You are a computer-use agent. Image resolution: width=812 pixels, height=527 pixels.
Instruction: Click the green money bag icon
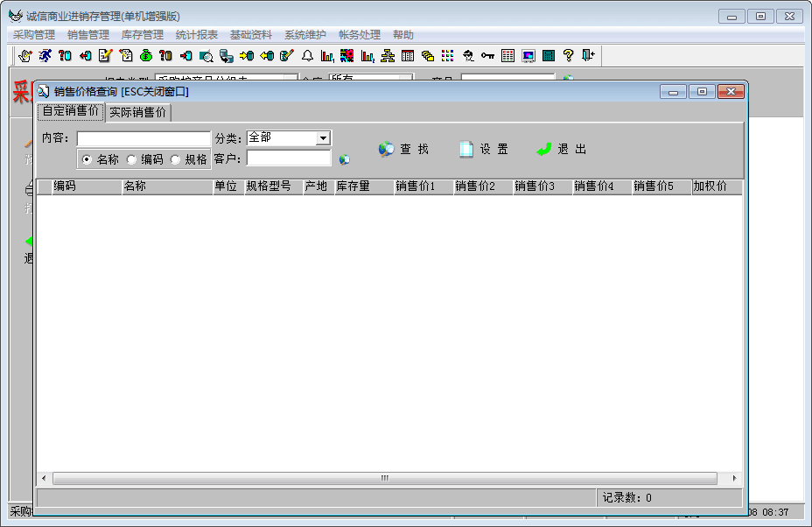(146, 56)
